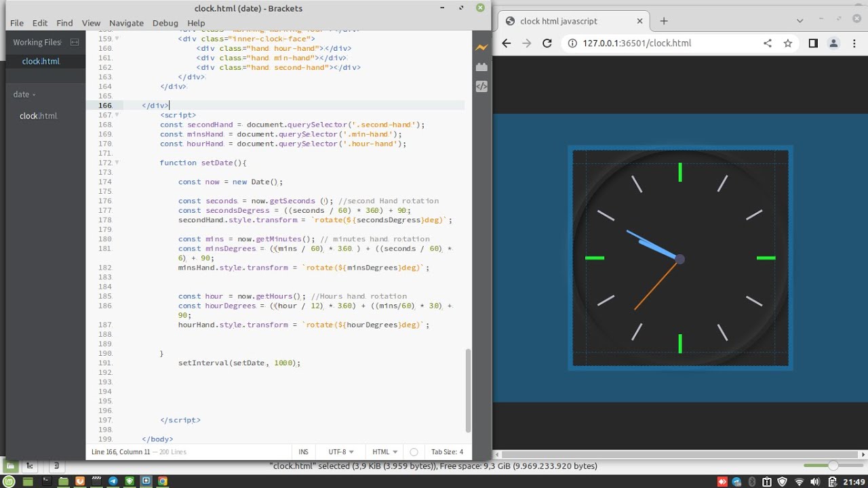
Task: Open the terminal from the taskbar
Action: click(x=46, y=481)
